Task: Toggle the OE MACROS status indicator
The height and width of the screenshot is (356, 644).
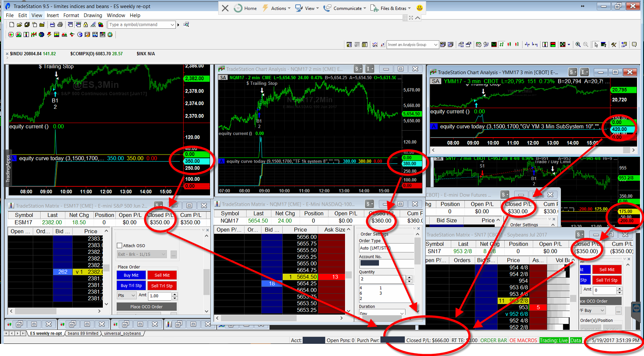Action: tap(523, 340)
